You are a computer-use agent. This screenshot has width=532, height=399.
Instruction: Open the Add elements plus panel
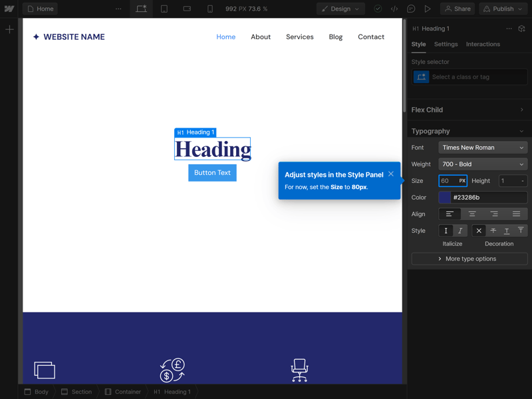pyautogui.click(x=9, y=30)
